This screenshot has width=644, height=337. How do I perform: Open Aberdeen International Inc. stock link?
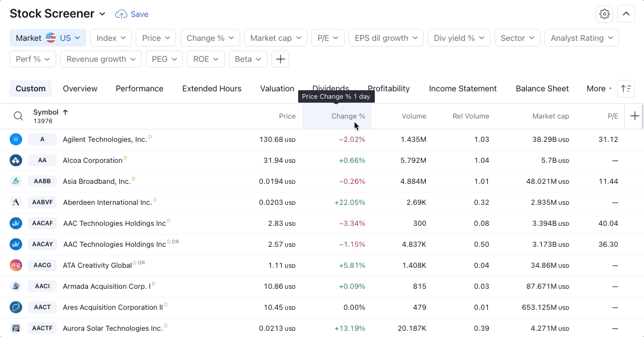pyautogui.click(x=107, y=203)
